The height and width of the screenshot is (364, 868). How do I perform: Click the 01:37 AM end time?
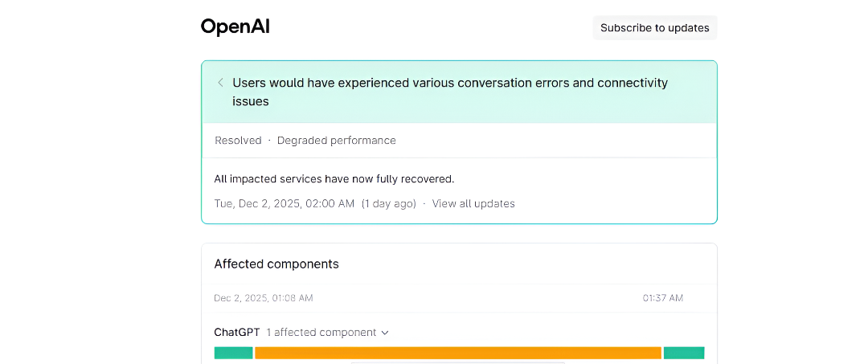pos(662,298)
